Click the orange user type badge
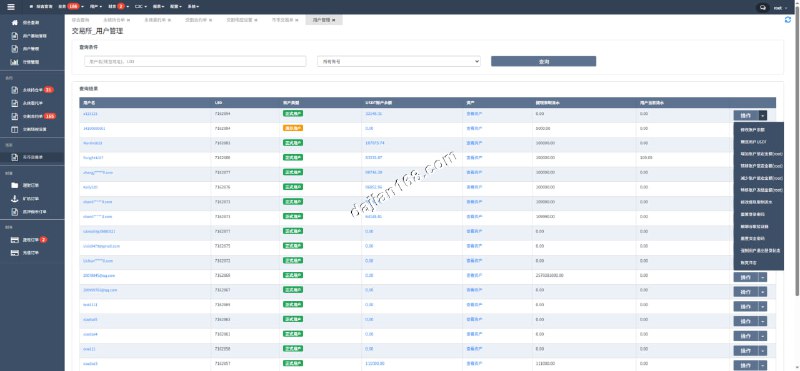800x371 pixels. (x=293, y=128)
